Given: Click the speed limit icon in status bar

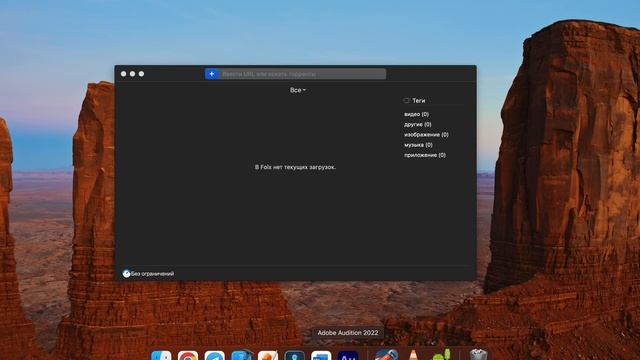Looking at the screenshot, I should pyautogui.click(x=127, y=273).
